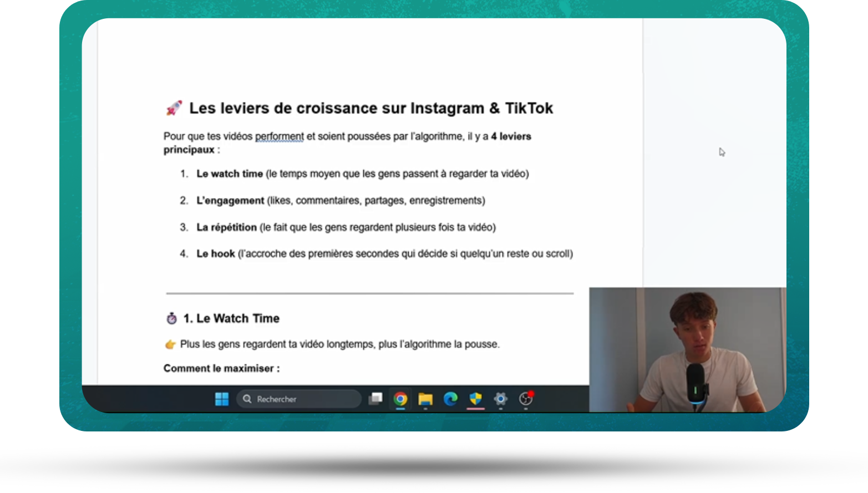Click the bold text '4 leviers'
Screen dimensions: 868x493
[x=511, y=136]
